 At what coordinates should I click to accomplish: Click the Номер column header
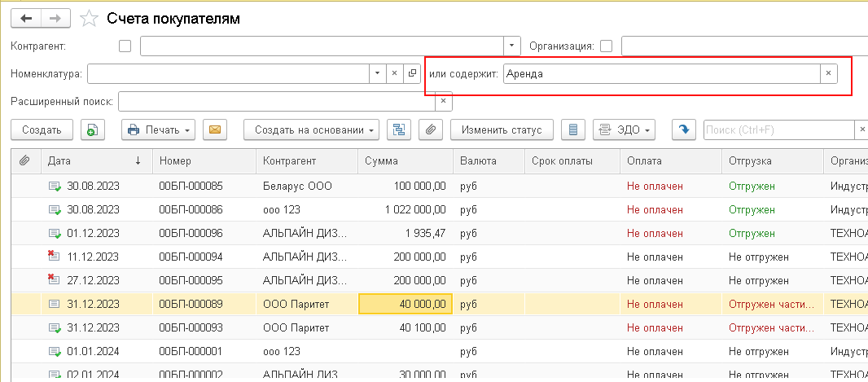204,161
